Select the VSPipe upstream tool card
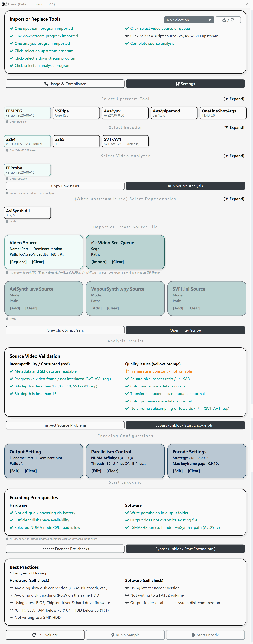253x644 pixels. [76, 113]
